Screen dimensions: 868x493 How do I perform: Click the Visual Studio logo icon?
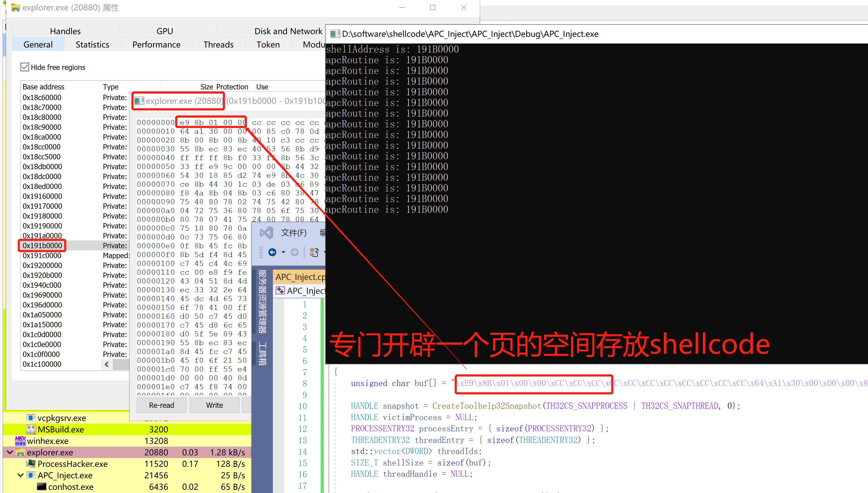(266, 232)
